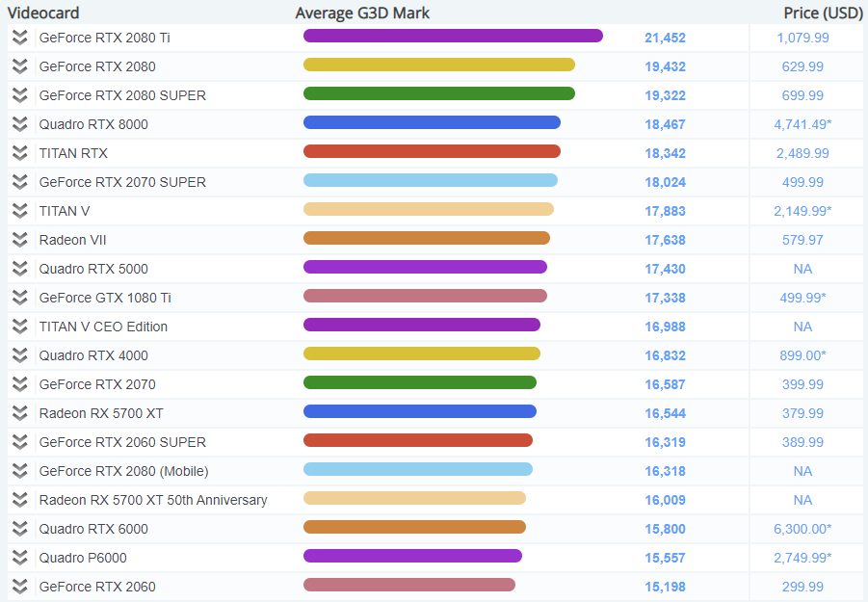Screen dimensions: 868x602
Task: Click the GeForce RTX 2080 Ti purple bar
Action: pos(453,36)
